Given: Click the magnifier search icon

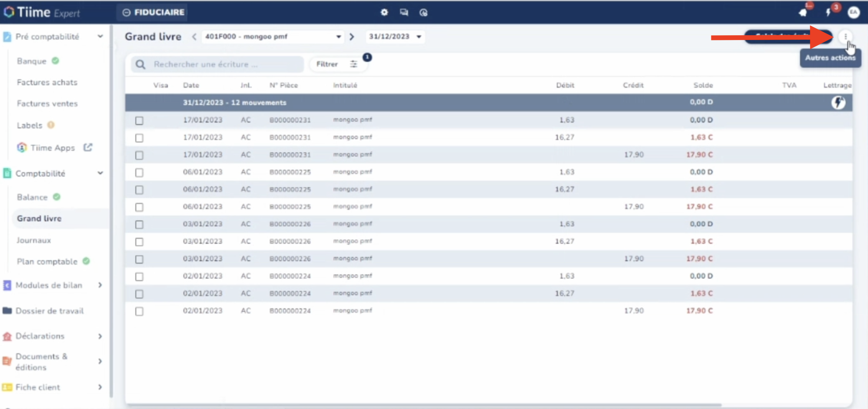Looking at the screenshot, I should 141,65.
